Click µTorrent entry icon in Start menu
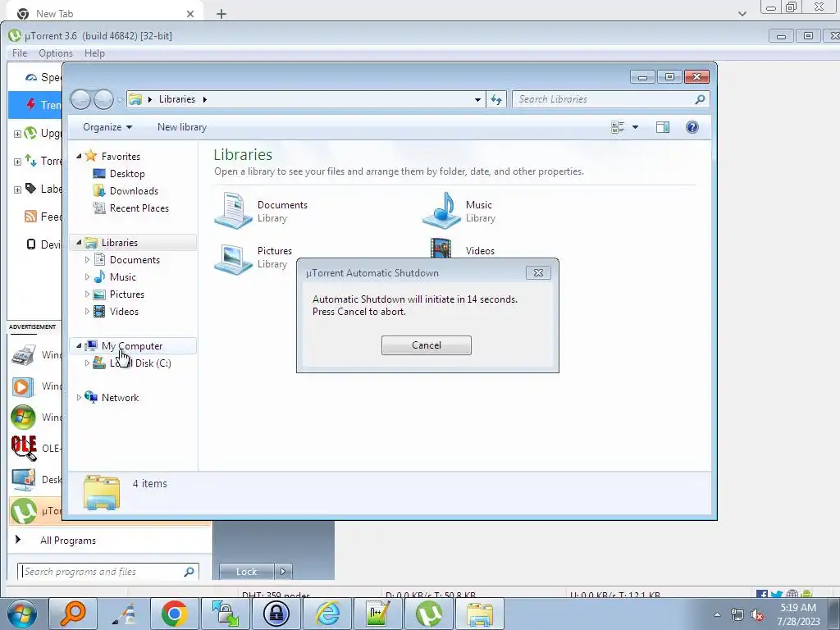840x630 pixels. coord(24,511)
